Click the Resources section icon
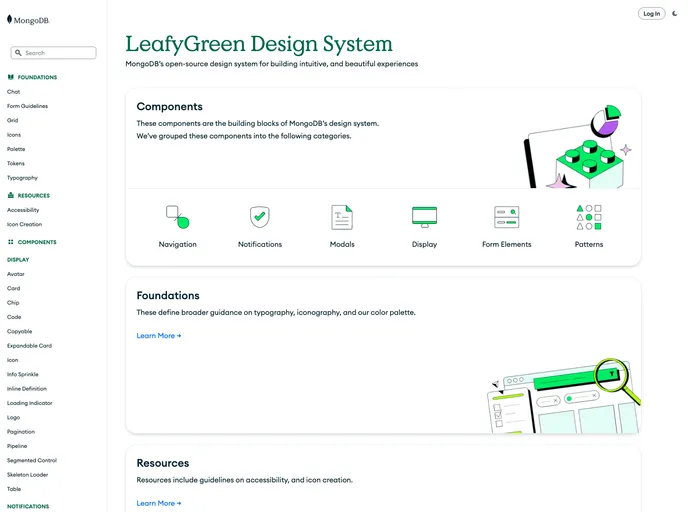688x512 pixels. (x=11, y=195)
